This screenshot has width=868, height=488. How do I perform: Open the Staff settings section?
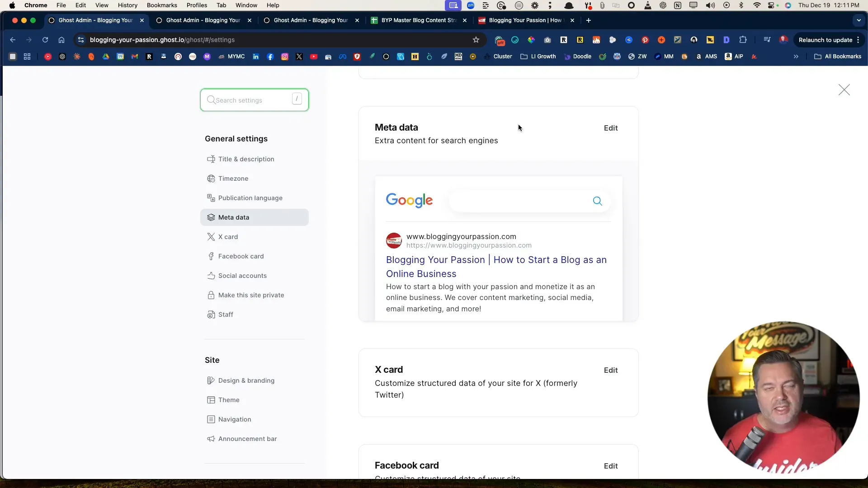[226, 314]
